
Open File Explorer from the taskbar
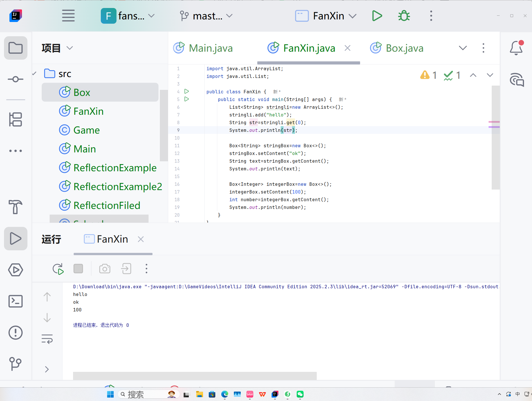[x=199, y=394]
